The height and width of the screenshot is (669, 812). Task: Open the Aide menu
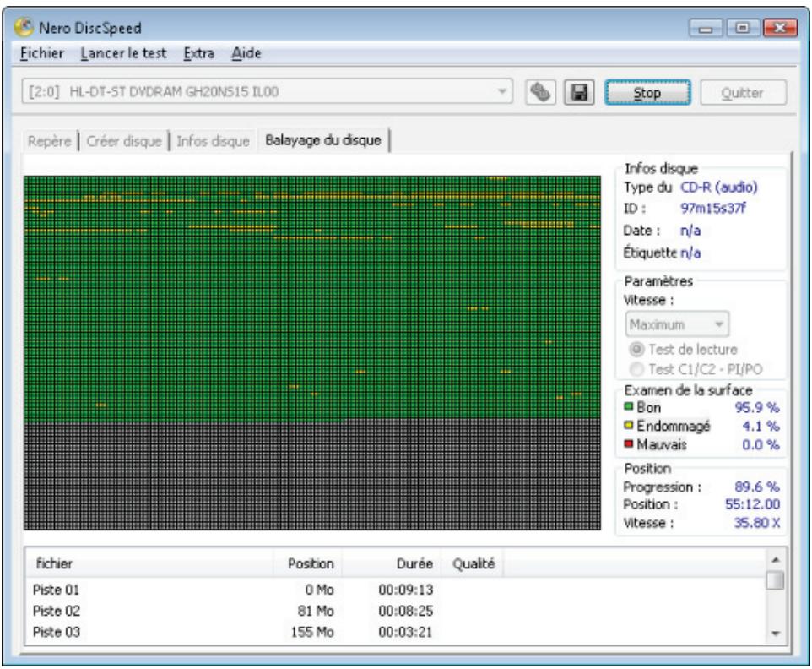click(x=246, y=53)
